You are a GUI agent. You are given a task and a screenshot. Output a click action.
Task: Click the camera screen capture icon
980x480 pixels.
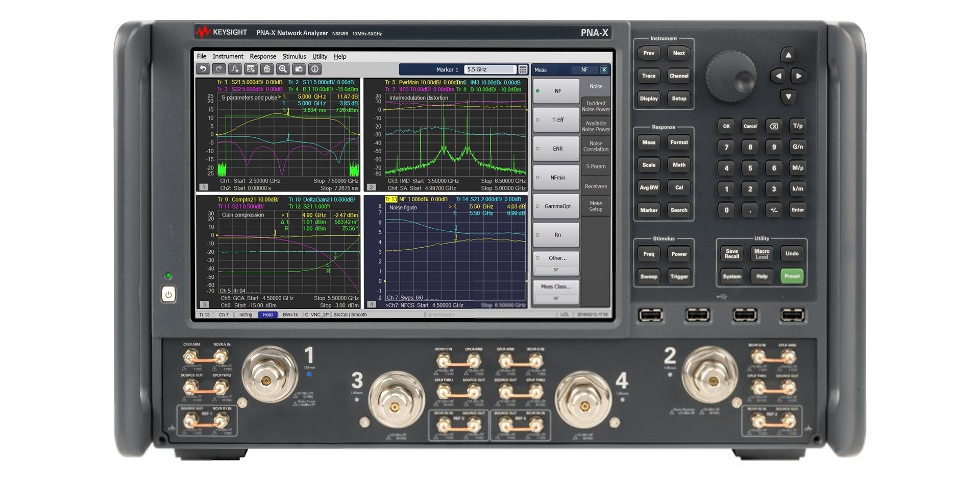click(x=299, y=69)
